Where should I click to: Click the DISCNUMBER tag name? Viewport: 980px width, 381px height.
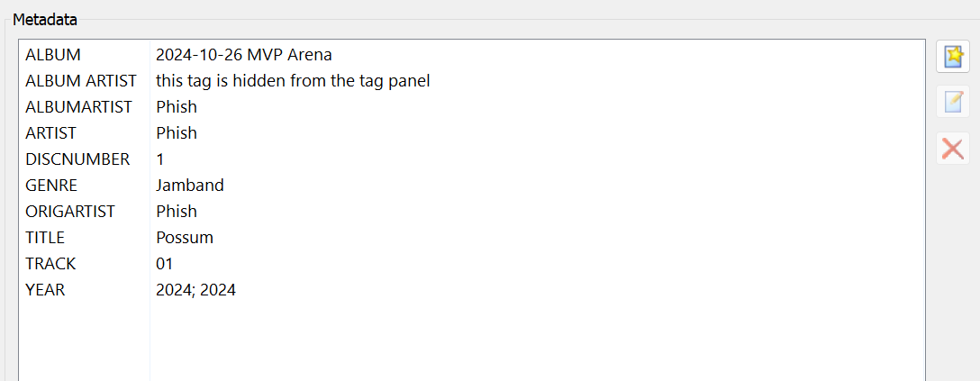tap(77, 159)
